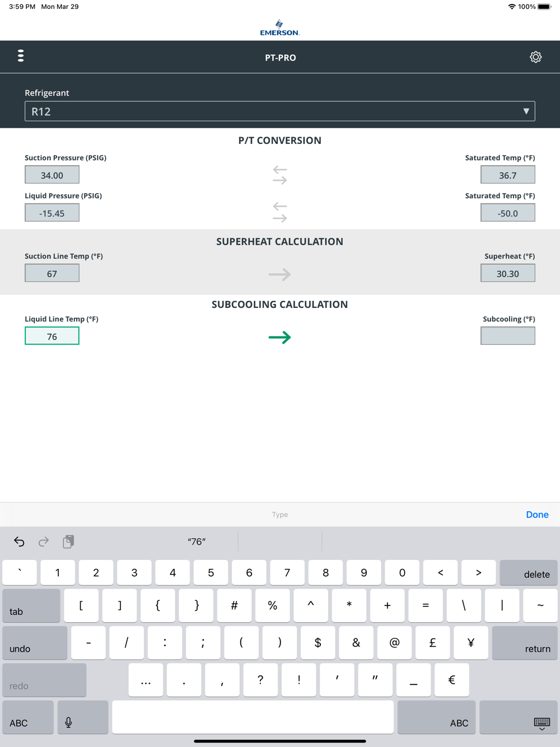Tap the ellipsis key

coord(146,680)
